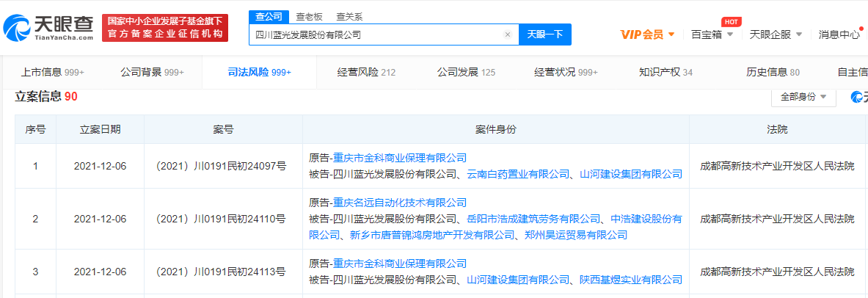868x298 pixels.
Task: Open the VIP会员 dropdown
Action: pos(647,34)
